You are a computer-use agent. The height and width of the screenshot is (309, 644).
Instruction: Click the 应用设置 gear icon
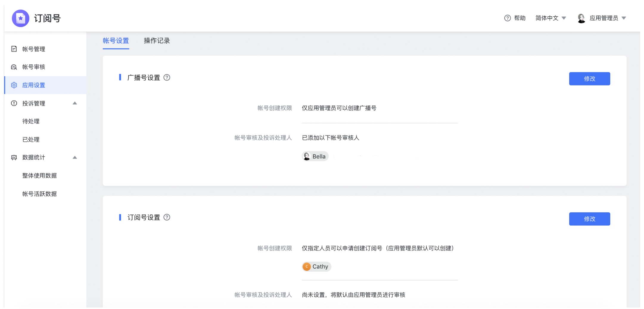(14, 85)
